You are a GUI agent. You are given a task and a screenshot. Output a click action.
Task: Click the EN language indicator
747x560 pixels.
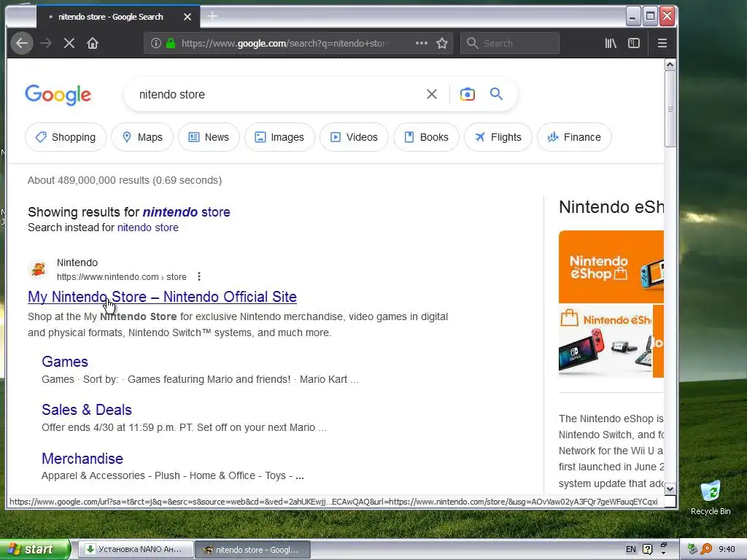tap(631, 550)
